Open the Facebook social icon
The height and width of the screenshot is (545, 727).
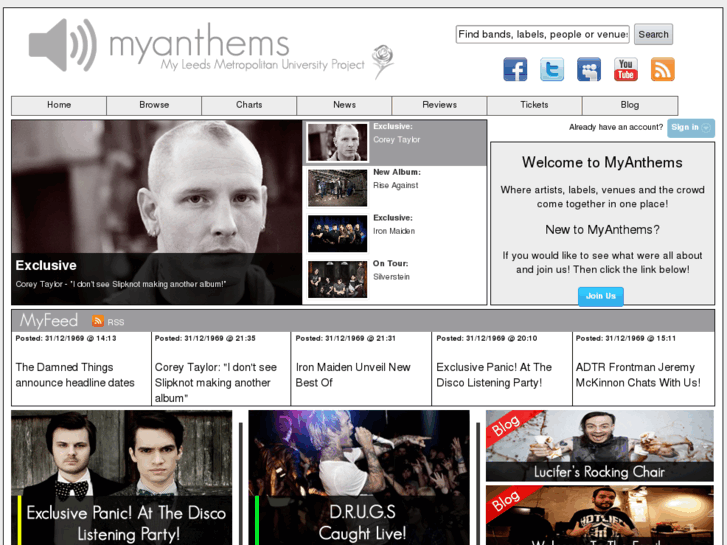click(x=515, y=70)
